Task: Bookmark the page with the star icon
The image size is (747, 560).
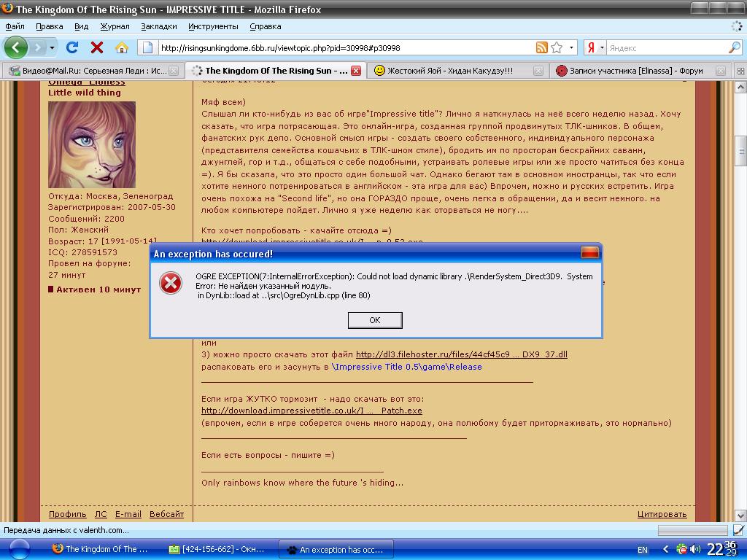Action: [x=557, y=47]
